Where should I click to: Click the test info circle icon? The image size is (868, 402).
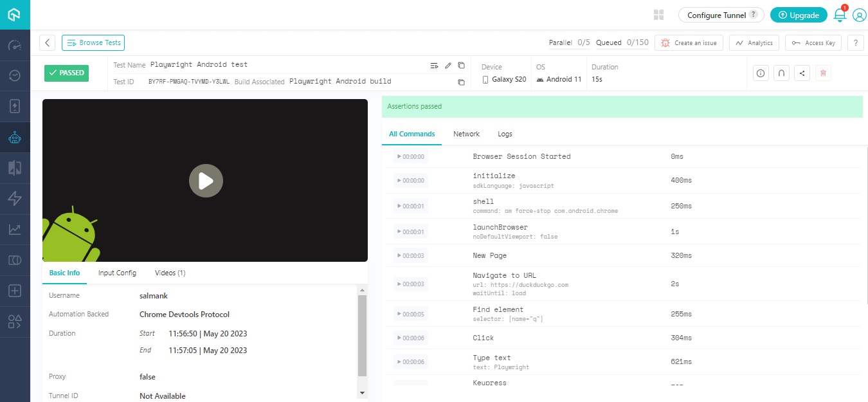coord(761,73)
